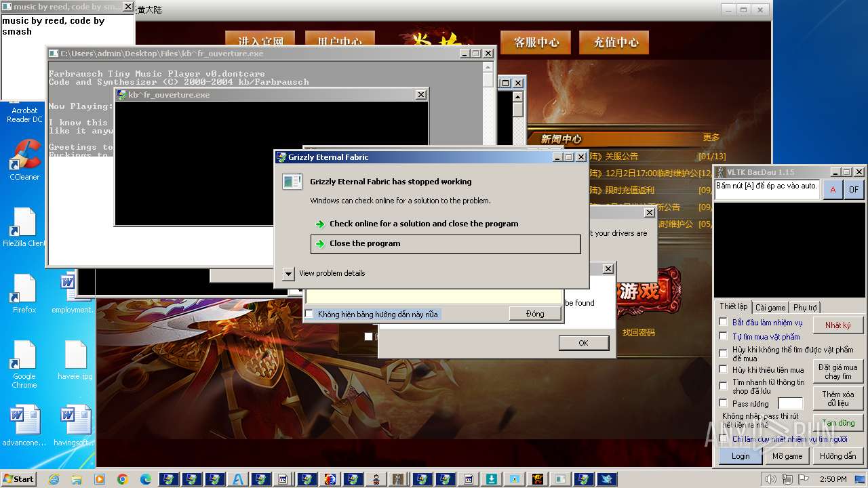
Task: Click scroll-up arrow of Farbrausch console window
Action: point(488,66)
